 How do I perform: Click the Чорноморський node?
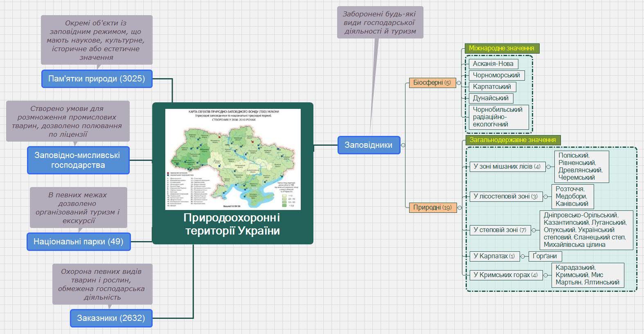tap(497, 75)
